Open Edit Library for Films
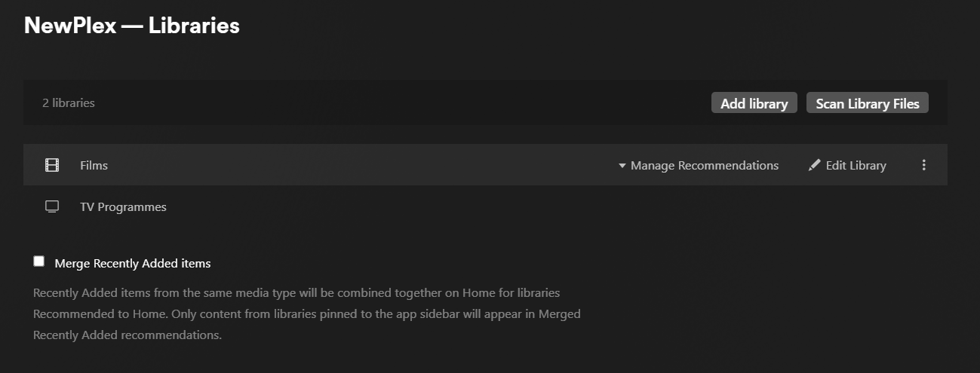Screen dimensions: 980x373 (x=847, y=165)
